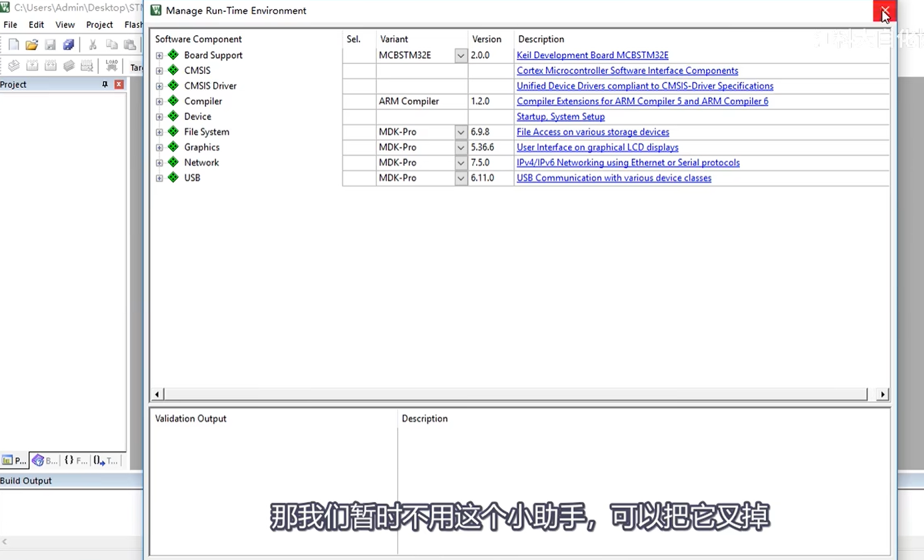This screenshot has height=560, width=924.
Task: Open a file using the folder icon
Action: tap(31, 45)
